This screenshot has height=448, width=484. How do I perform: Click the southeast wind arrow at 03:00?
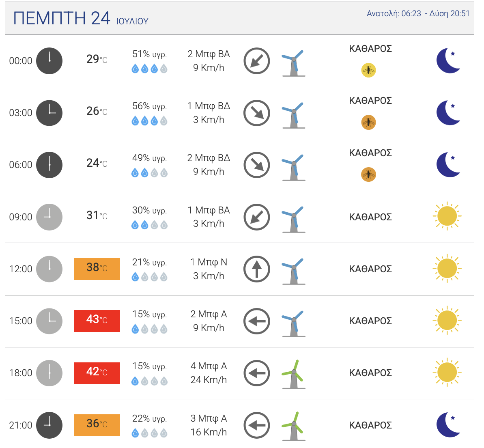point(256,113)
